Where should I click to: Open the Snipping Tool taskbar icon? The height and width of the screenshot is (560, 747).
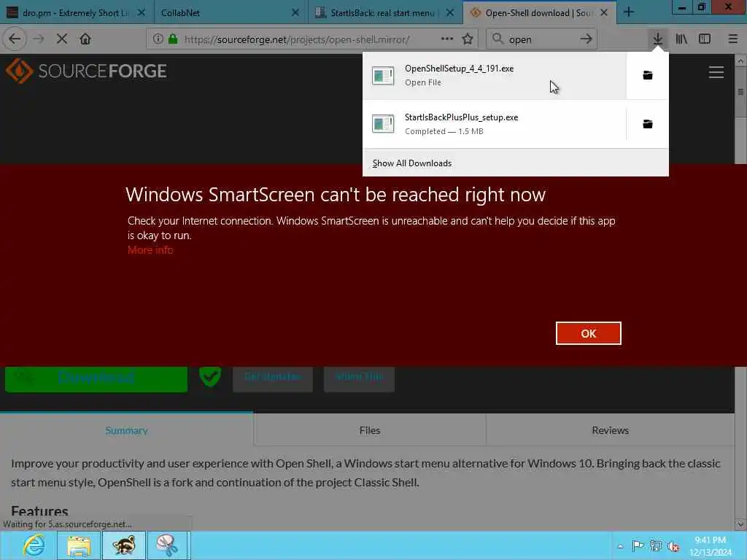169,545
